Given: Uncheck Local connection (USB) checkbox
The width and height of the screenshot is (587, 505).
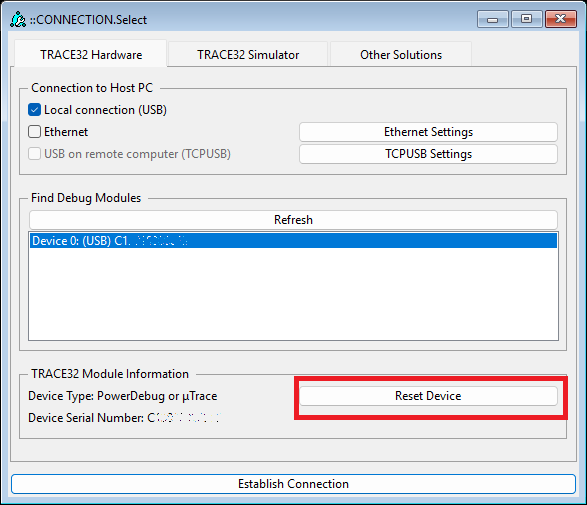Looking at the screenshot, I should coord(34,110).
